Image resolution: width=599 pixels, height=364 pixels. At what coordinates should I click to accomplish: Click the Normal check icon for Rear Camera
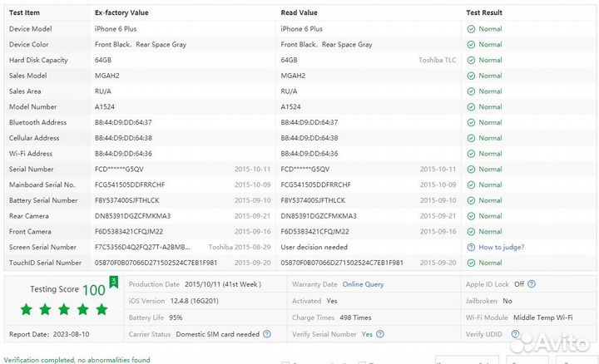click(x=471, y=216)
